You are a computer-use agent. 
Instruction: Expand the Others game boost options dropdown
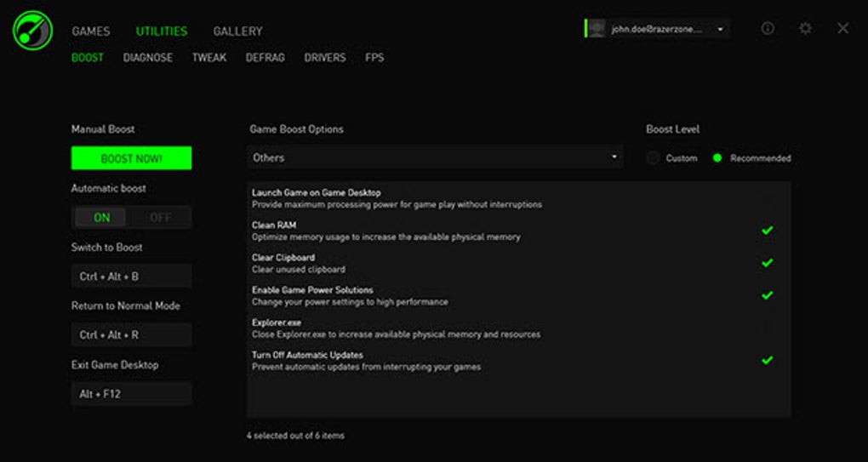[435, 157]
